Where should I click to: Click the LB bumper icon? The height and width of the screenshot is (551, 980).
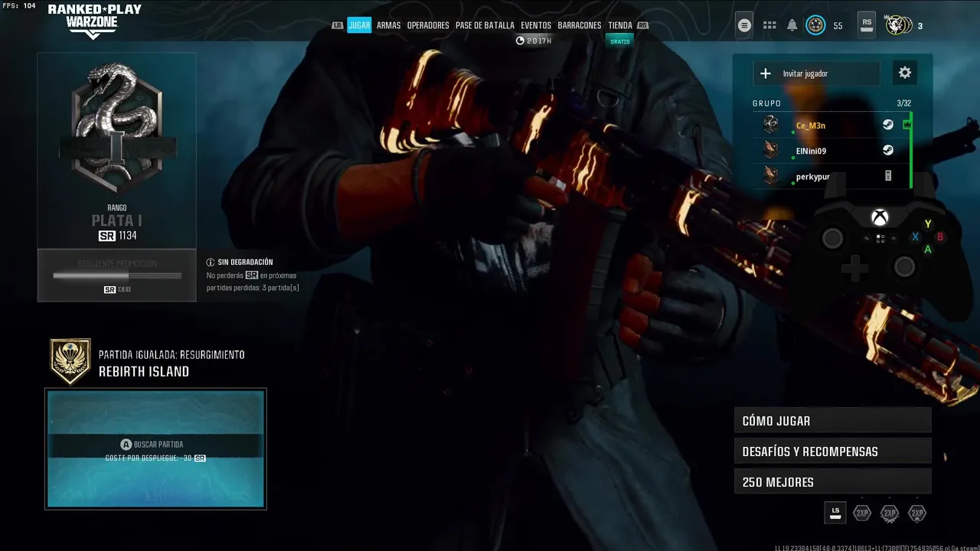[x=337, y=25]
